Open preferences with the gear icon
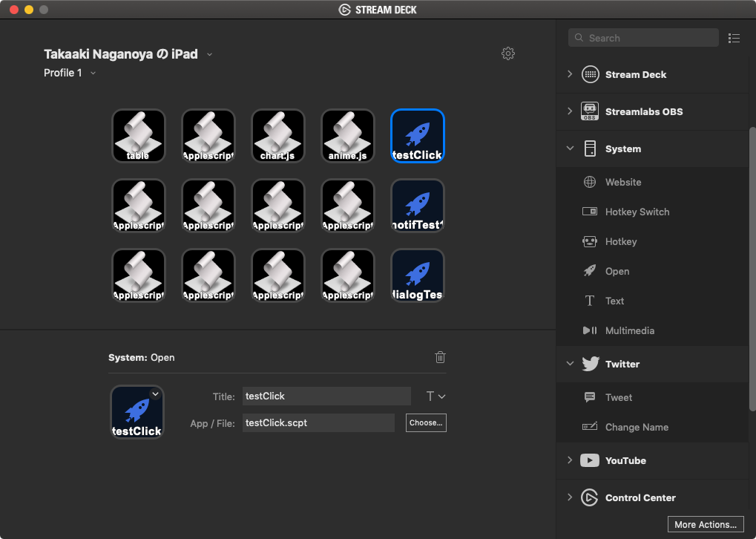Viewport: 756px width, 539px height. coord(508,53)
